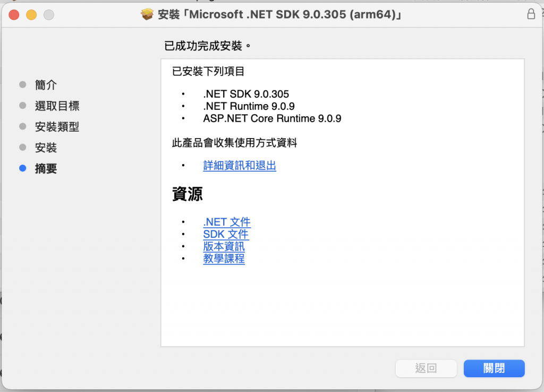Click the 關閉 button
Screen dimensions: 544x392
point(494,368)
